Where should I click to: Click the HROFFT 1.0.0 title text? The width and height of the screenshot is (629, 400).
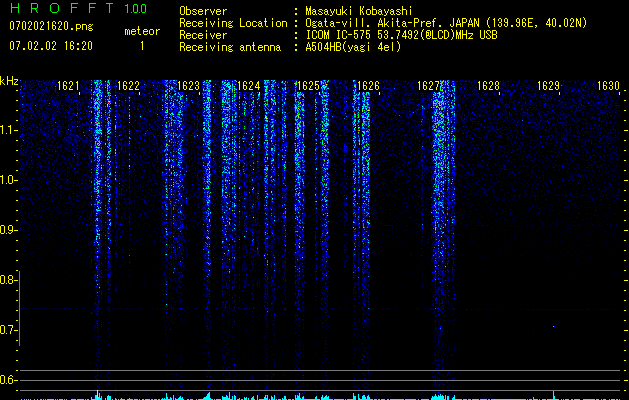click(x=79, y=8)
